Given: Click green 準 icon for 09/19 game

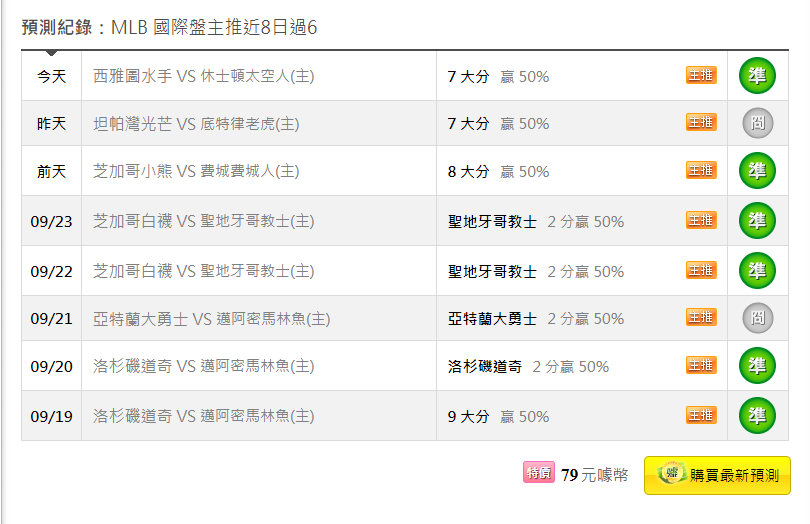Looking at the screenshot, I should (x=757, y=415).
